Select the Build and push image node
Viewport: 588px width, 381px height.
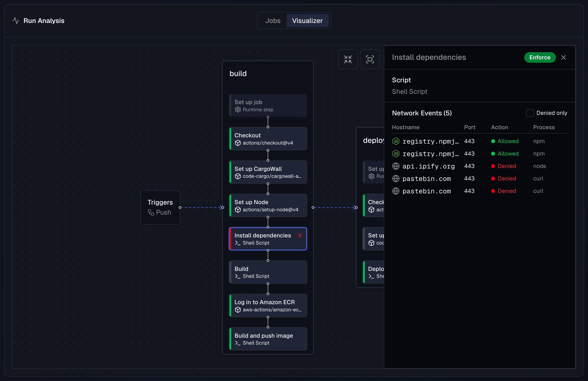tap(268, 339)
